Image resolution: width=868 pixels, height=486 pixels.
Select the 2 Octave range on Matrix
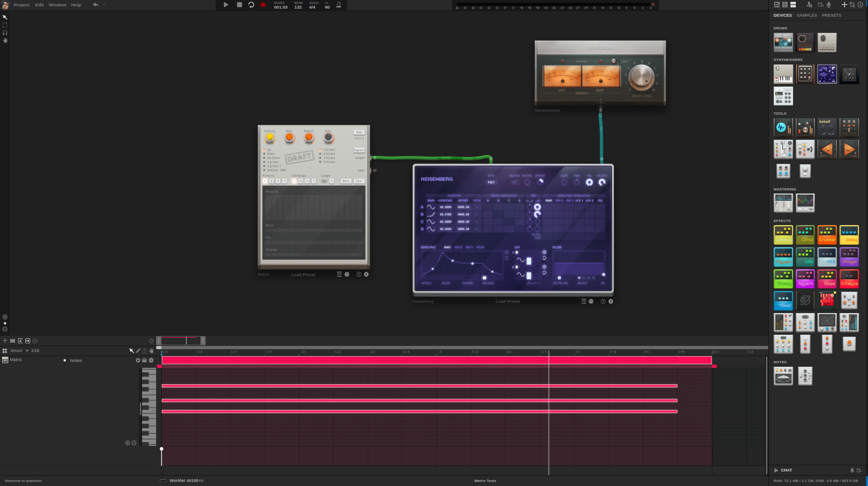[x=328, y=154]
